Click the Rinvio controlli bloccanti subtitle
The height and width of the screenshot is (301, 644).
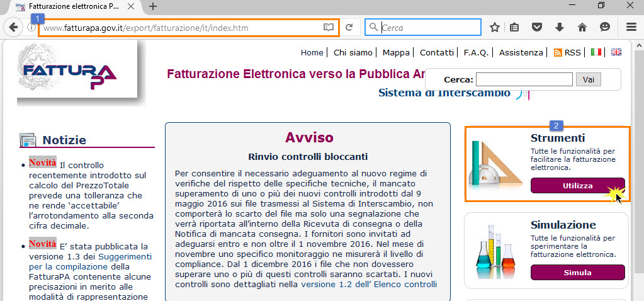(308, 156)
